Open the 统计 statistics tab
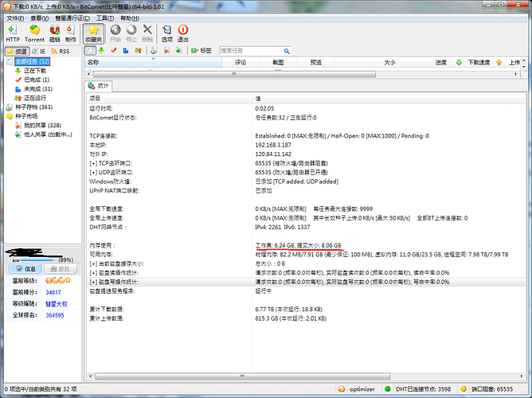The image size is (532, 398). point(99,86)
